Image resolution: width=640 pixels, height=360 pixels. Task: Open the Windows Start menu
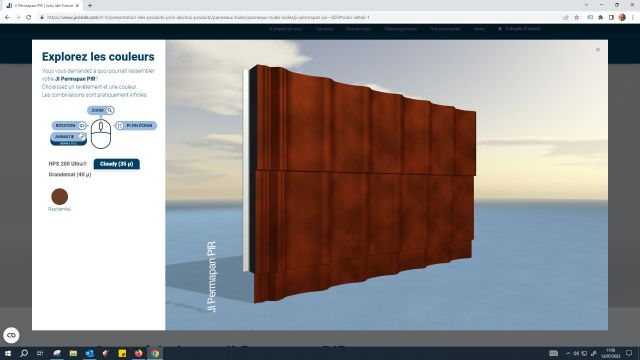8,353
